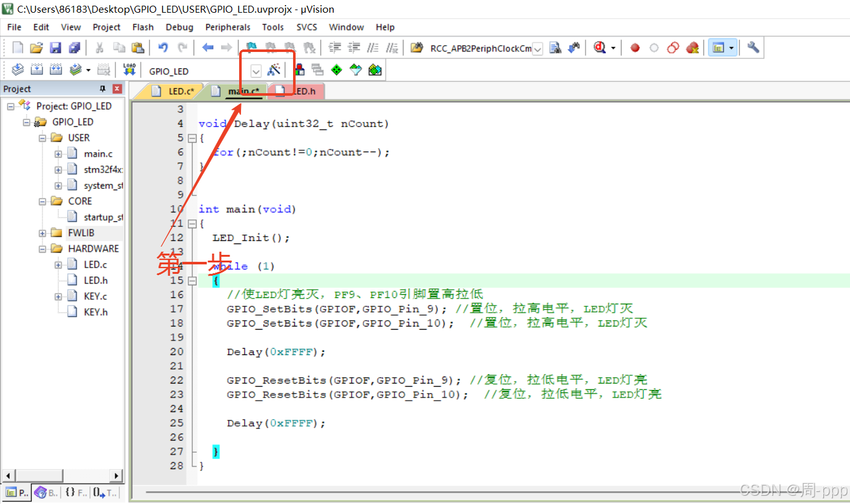Download code to flash with LOAD icon

point(129,70)
